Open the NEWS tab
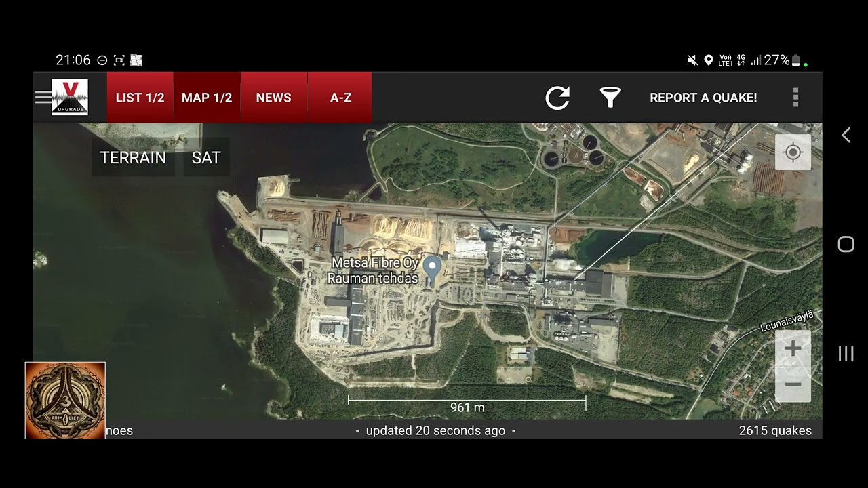 pyautogui.click(x=273, y=98)
